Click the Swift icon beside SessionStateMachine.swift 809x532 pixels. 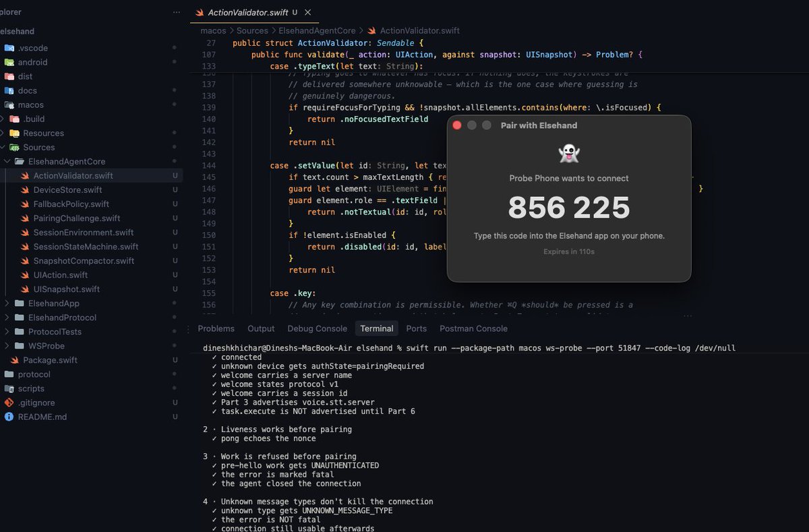pyautogui.click(x=26, y=247)
